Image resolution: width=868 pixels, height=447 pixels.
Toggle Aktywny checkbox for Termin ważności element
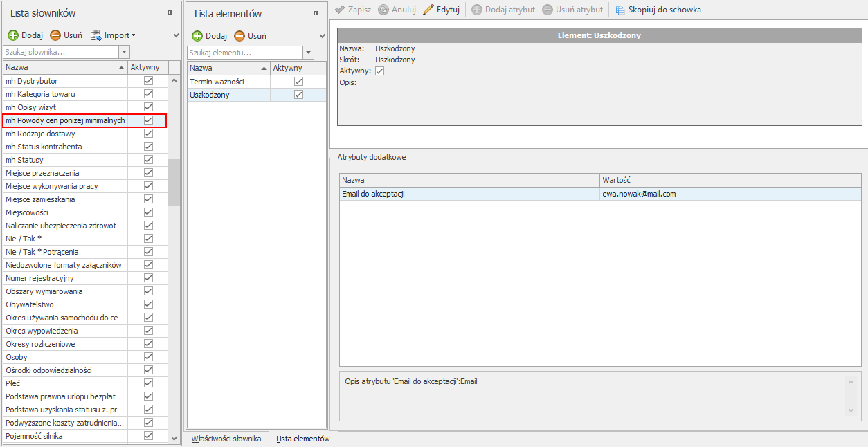[298, 82]
